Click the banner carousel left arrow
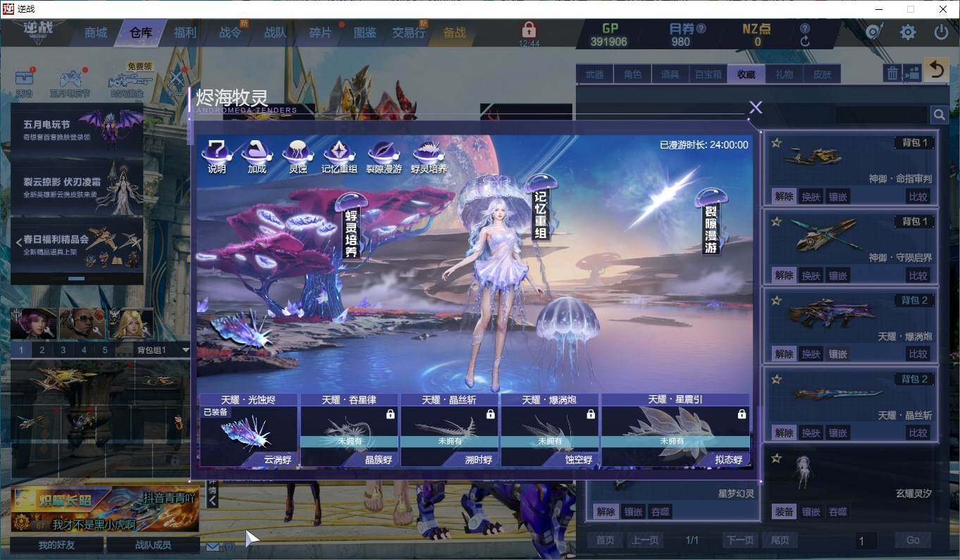960x560 pixels. click(18, 242)
